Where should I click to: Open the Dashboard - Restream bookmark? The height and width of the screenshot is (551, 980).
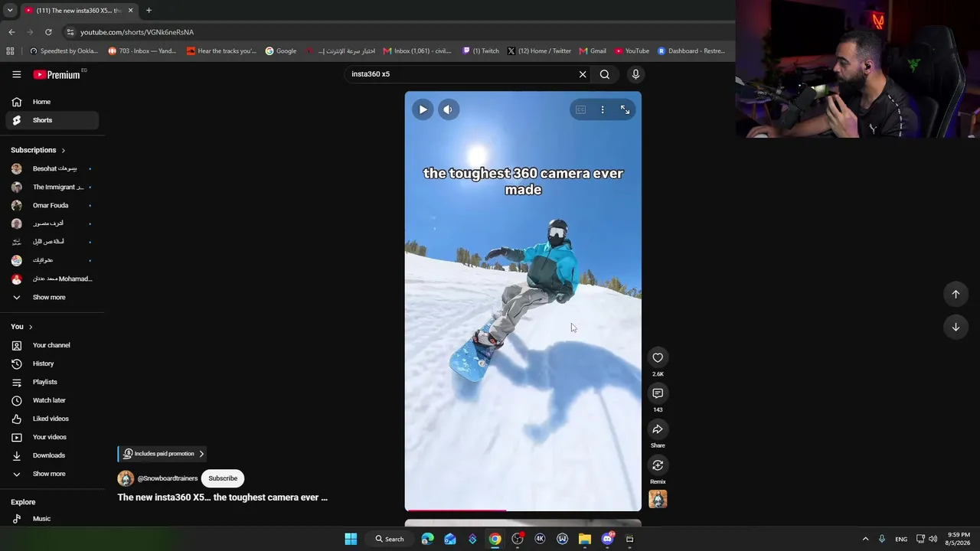click(x=691, y=51)
